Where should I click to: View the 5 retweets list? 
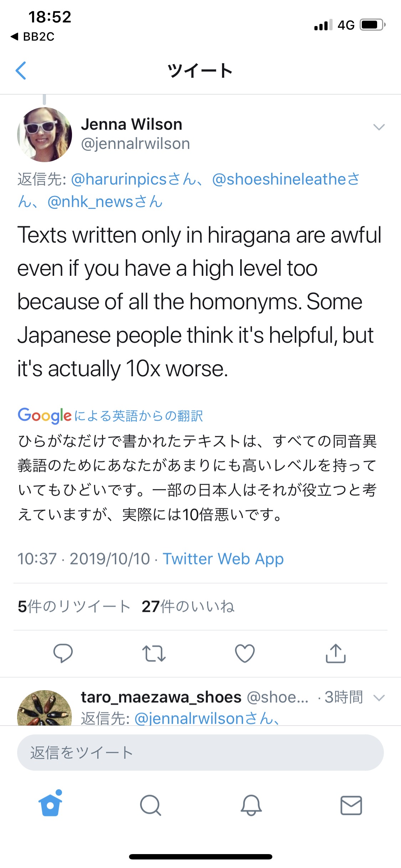pos(74,606)
